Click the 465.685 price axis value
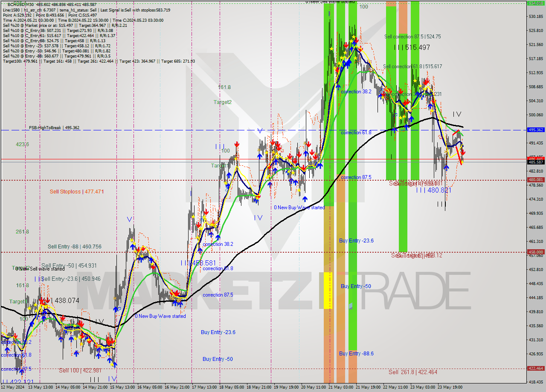This screenshot has width=546, height=392. pyautogui.click(x=536, y=228)
